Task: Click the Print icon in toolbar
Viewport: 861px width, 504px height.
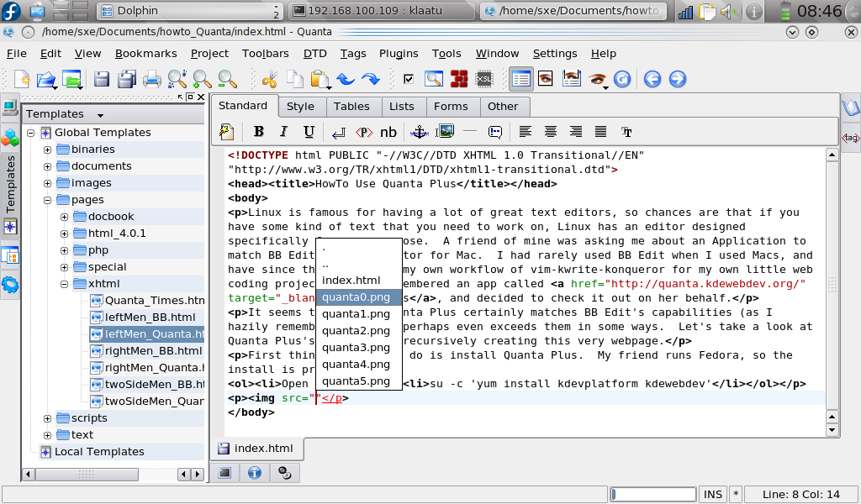Action: 152,80
